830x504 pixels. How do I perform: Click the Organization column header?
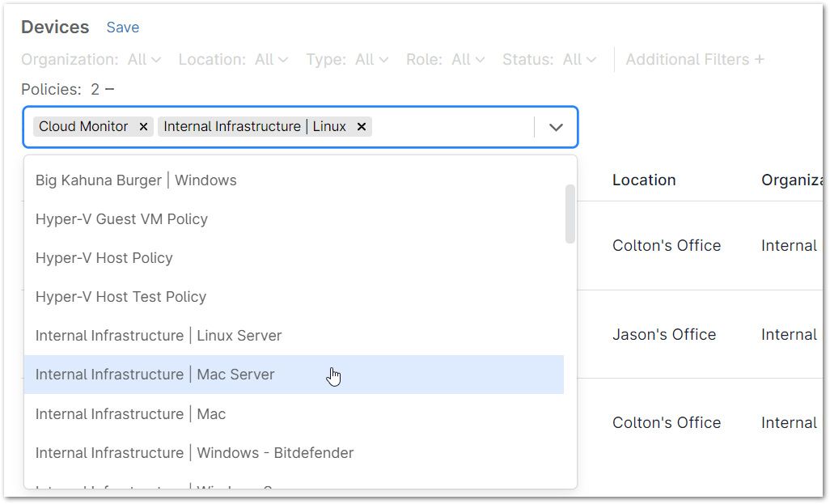[790, 180]
